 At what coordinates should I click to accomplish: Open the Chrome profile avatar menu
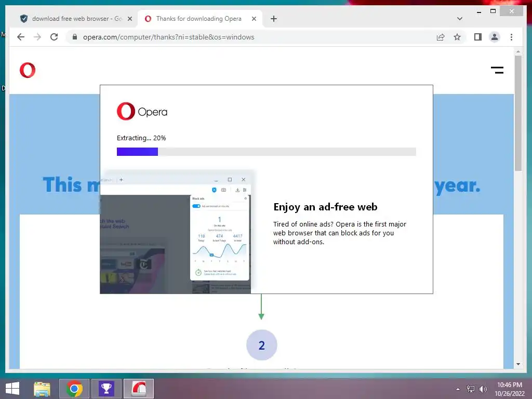(x=495, y=37)
